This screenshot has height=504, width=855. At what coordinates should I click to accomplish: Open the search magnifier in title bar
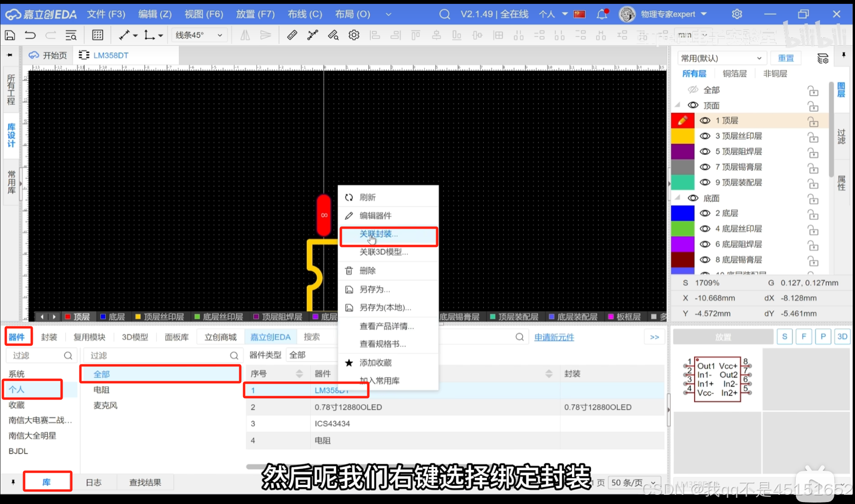[x=445, y=14]
